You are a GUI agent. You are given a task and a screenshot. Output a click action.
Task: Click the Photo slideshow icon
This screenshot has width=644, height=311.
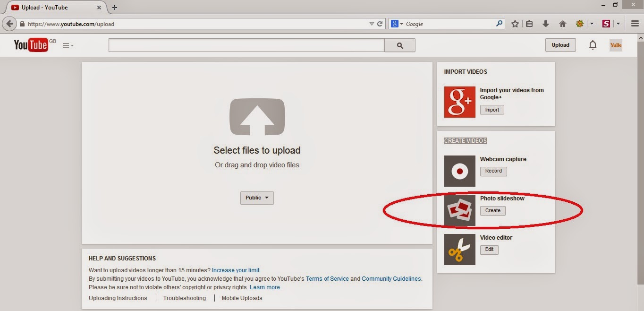459,210
